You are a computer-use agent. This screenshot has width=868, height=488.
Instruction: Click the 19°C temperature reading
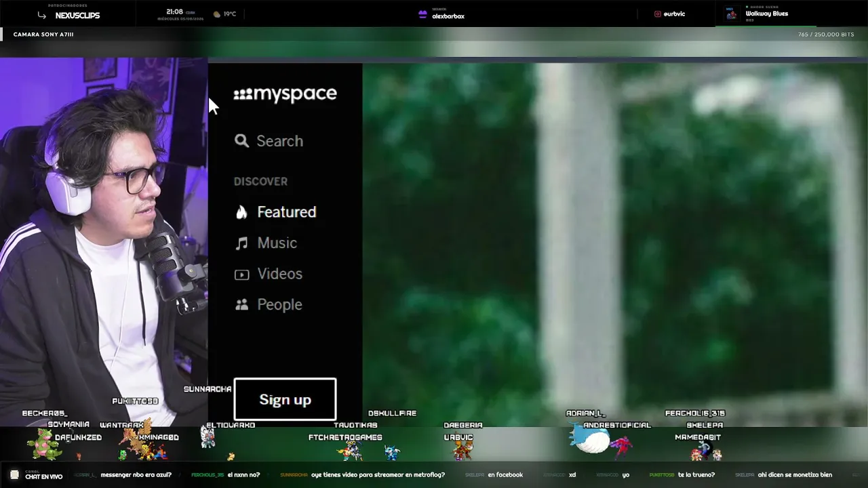click(x=230, y=14)
